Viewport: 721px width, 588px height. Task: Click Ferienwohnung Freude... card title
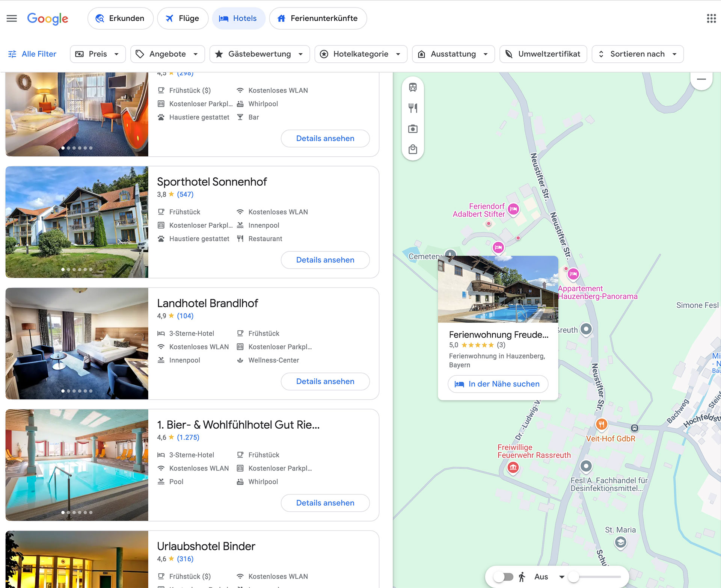(499, 334)
